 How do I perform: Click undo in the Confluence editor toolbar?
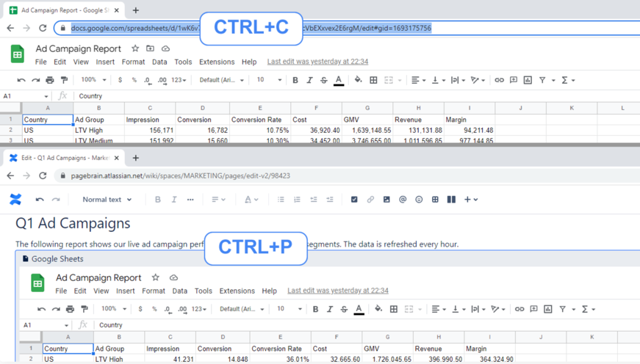(40, 200)
